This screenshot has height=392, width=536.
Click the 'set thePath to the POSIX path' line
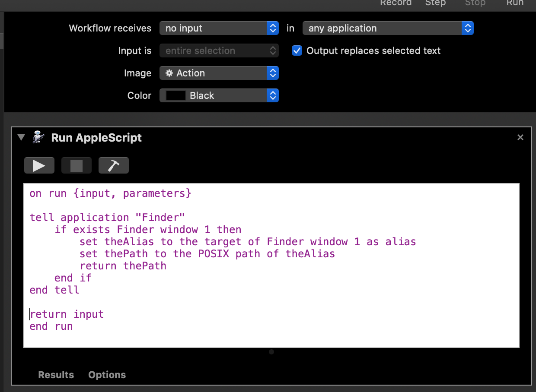click(207, 254)
